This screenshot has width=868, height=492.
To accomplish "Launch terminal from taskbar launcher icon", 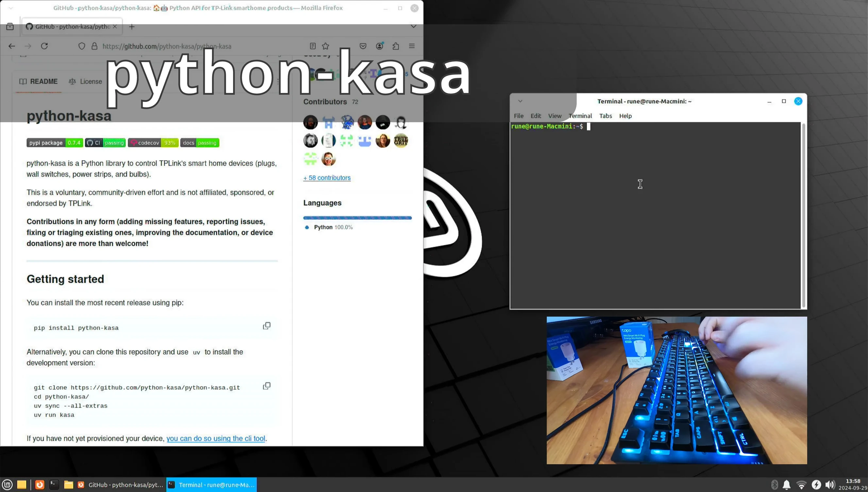I will (54, 484).
